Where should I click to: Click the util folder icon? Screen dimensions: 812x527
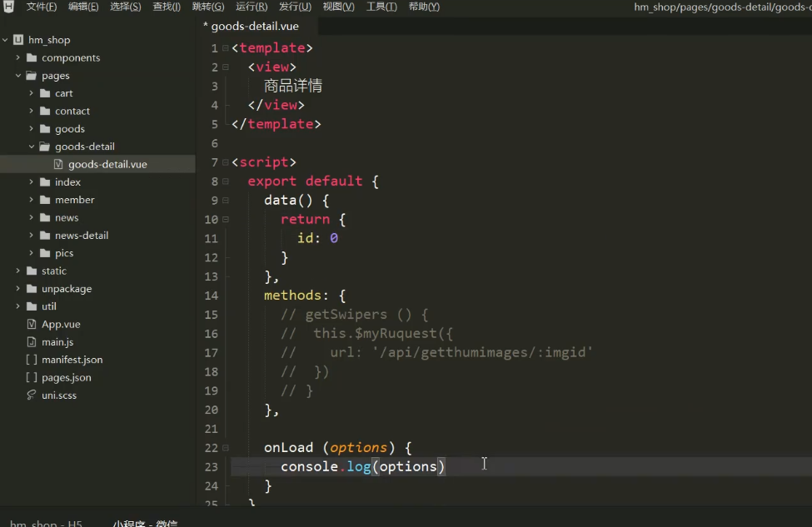[x=32, y=306]
